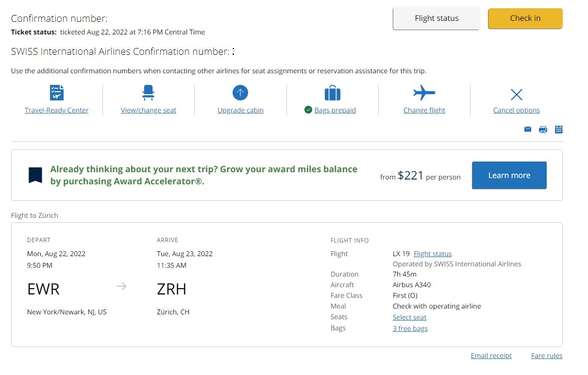The width and height of the screenshot is (588, 375).
Task: Click the X icon for Cancel options
Action: coord(517,94)
